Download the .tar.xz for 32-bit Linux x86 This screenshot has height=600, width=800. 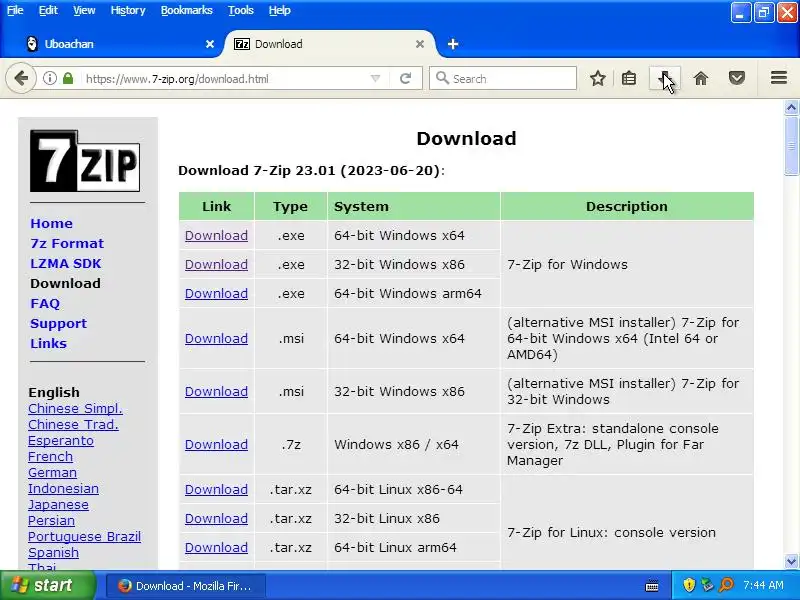click(216, 519)
